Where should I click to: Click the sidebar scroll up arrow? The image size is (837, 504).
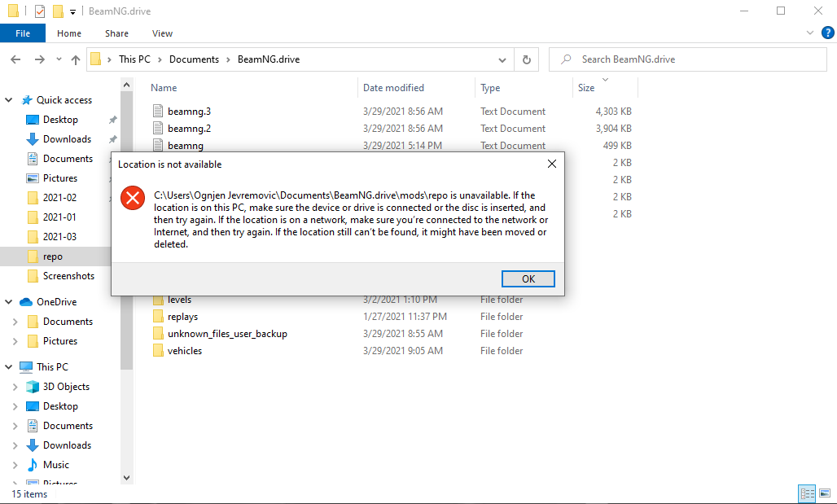pos(126,85)
